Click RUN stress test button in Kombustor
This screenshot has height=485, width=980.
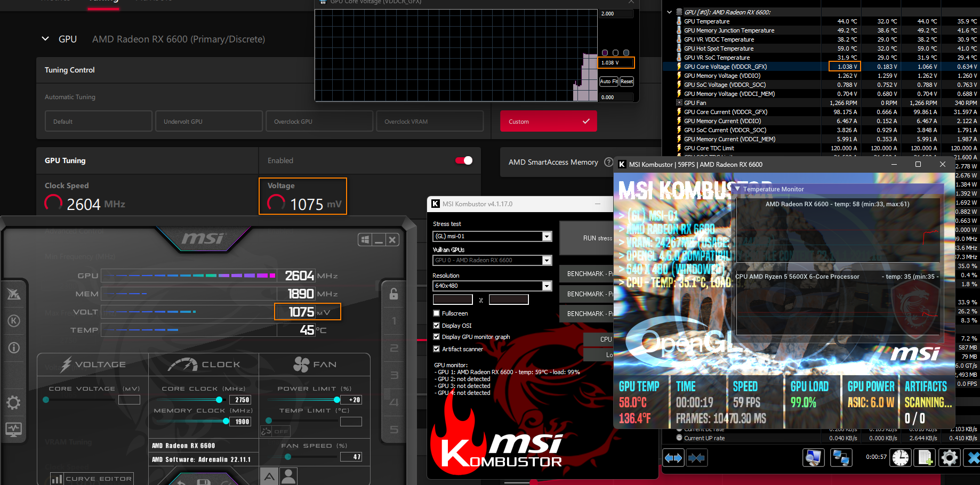[x=587, y=238]
